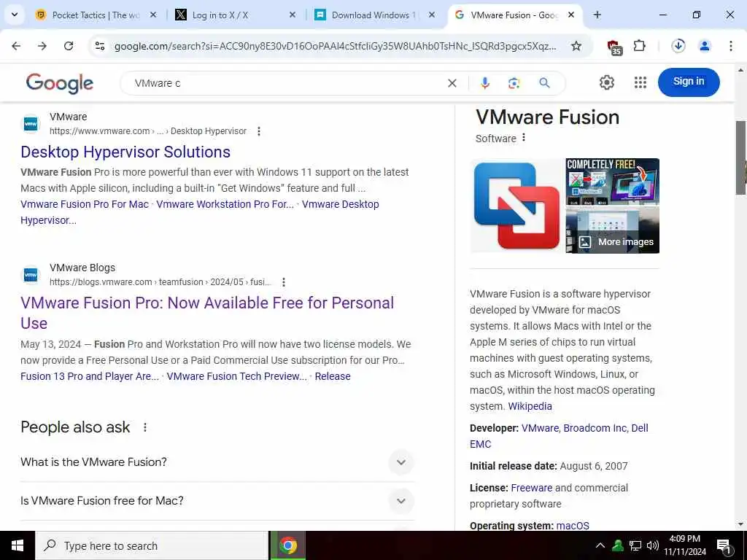Open Fusion 13 Pro and Player sitelink
The height and width of the screenshot is (560, 747).
(90, 376)
